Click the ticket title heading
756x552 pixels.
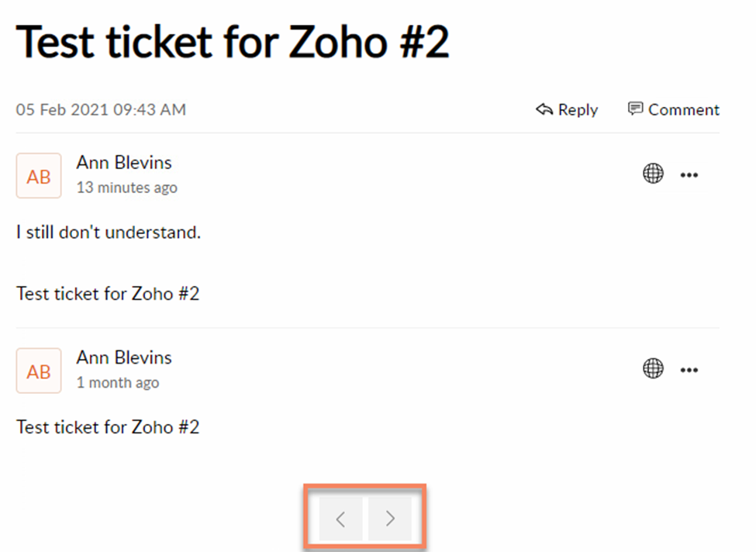click(x=233, y=43)
